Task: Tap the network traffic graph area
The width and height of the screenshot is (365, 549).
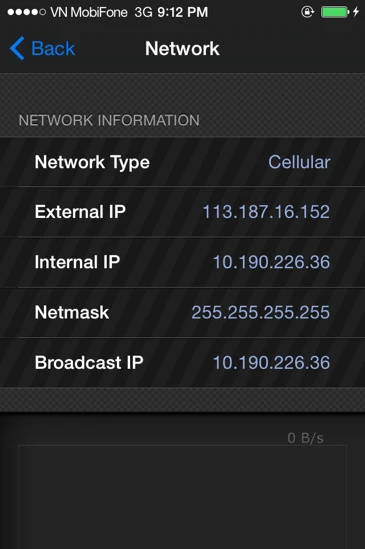Action: pyautogui.click(x=182, y=497)
